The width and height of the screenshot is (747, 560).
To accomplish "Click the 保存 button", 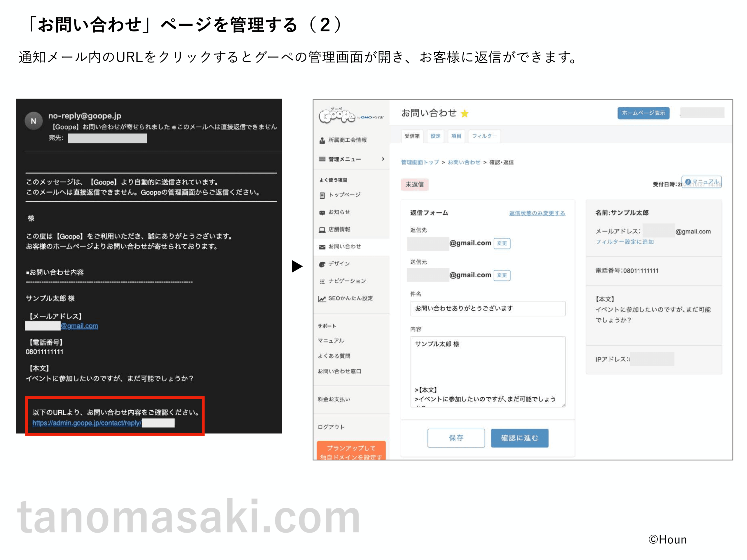I will coord(456,438).
